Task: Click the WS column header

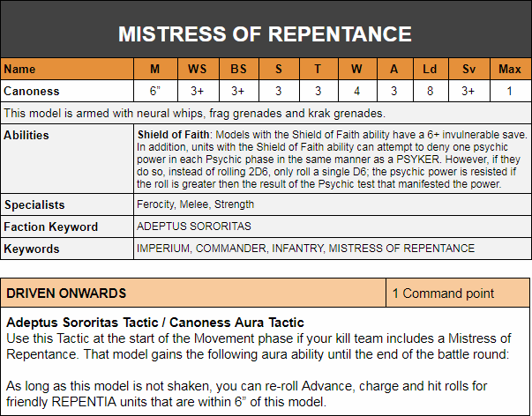Action: pyautogui.click(x=196, y=69)
